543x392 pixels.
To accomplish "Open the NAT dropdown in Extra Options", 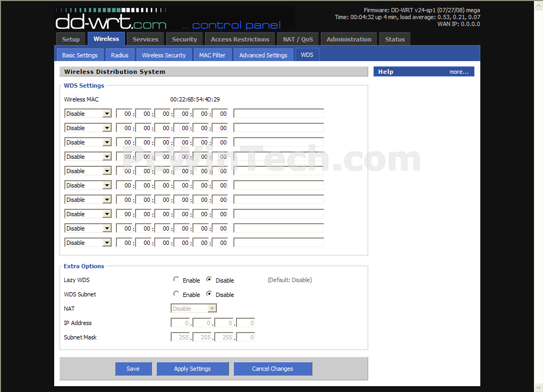I will point(194,309).
